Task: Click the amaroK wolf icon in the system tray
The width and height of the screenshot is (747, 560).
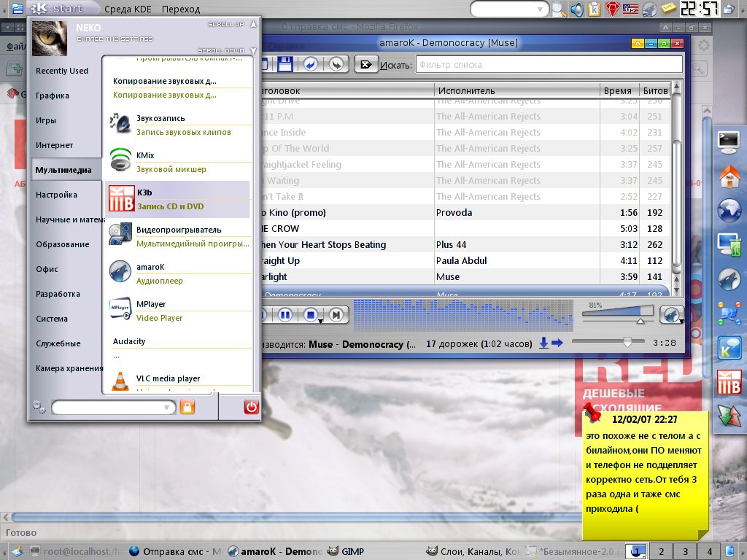Action: click(649, 9)
